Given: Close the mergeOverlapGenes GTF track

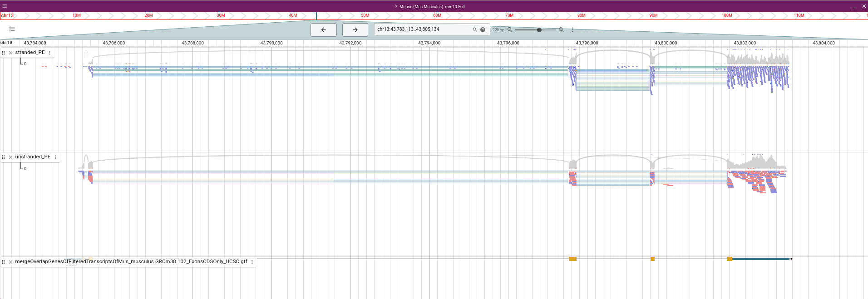Looking at the screenshot, I should click(10, 262).
